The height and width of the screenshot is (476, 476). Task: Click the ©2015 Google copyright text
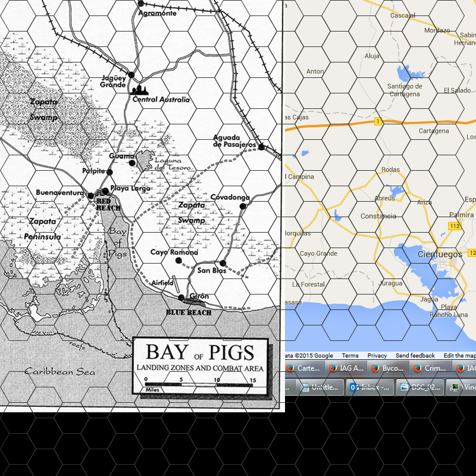click(314, 355)
